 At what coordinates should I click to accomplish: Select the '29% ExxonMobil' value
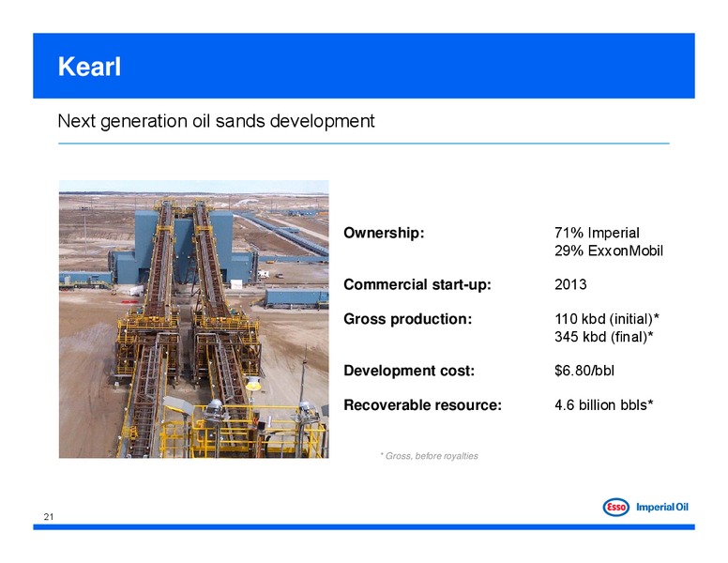pos(609,251)
